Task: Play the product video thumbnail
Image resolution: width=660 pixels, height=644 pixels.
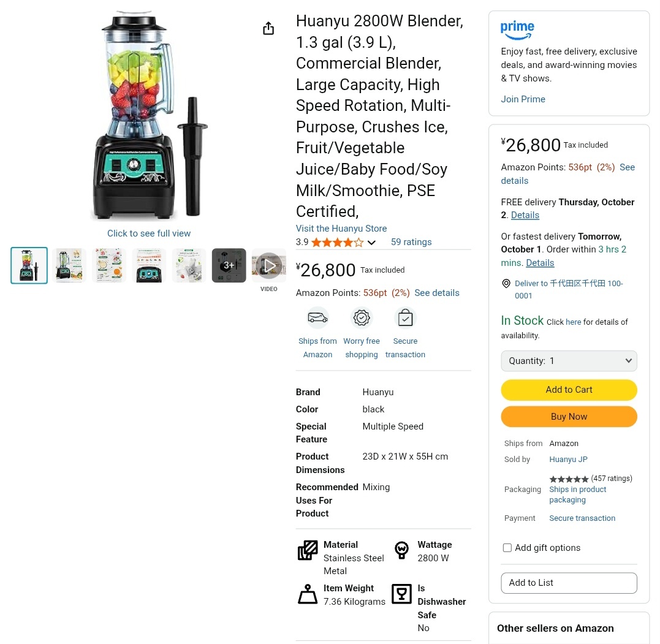Action: [269, 265]
